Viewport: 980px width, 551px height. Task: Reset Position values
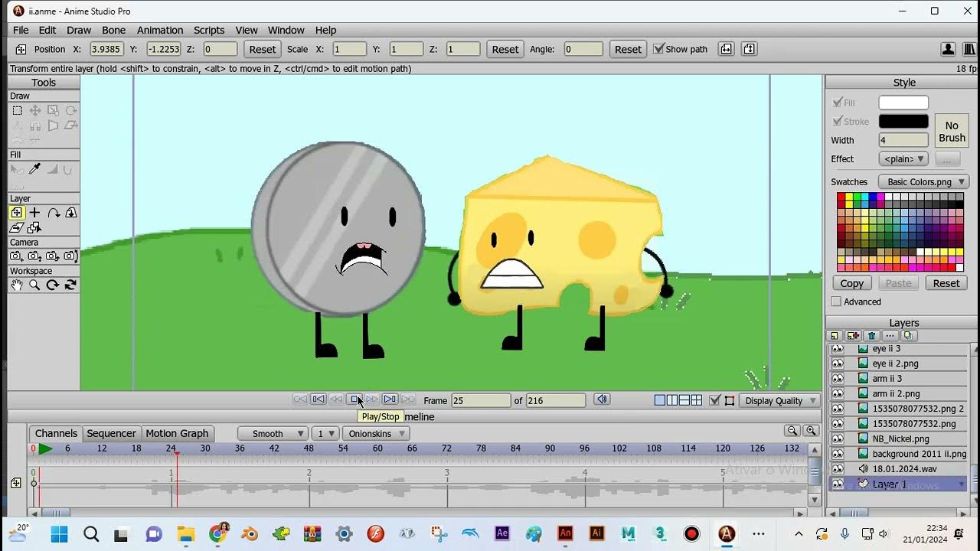(262, 49)
